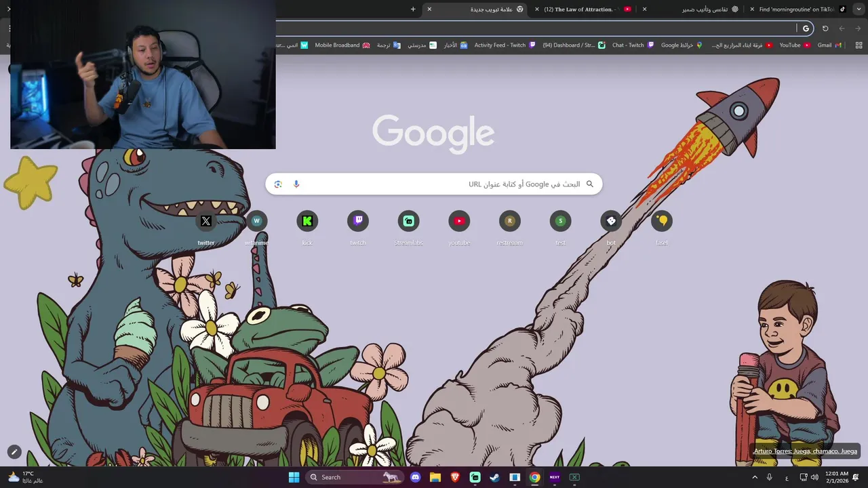Open الأخبار bookmark

coord(456,45)
